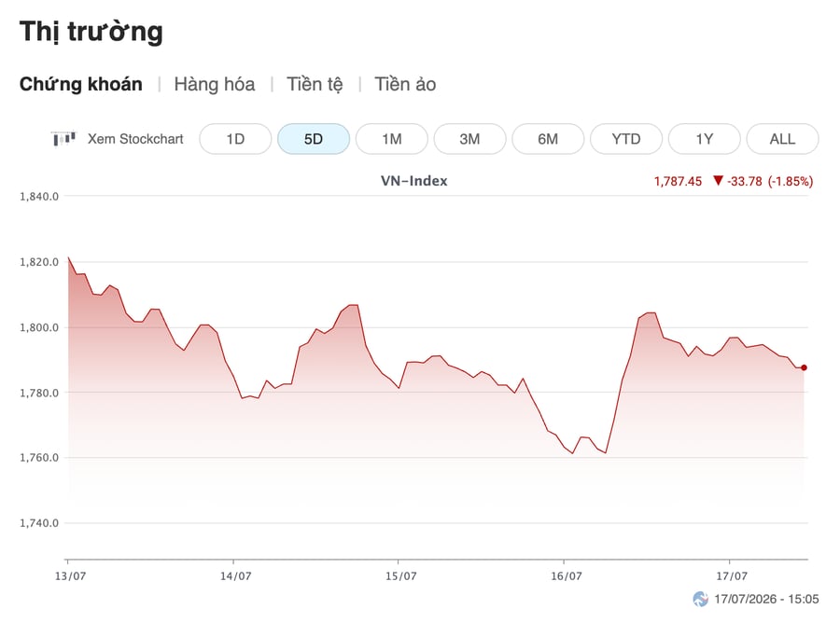Click the 1,800.0 y-axis label
840x623 pixels.
(x=39, y=327)
